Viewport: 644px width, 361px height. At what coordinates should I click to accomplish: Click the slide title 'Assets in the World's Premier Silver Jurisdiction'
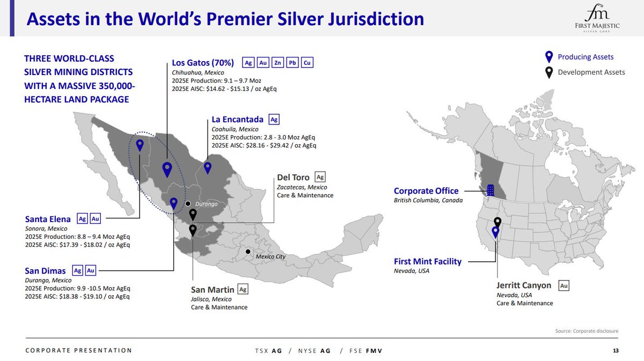tap(225, 19)
